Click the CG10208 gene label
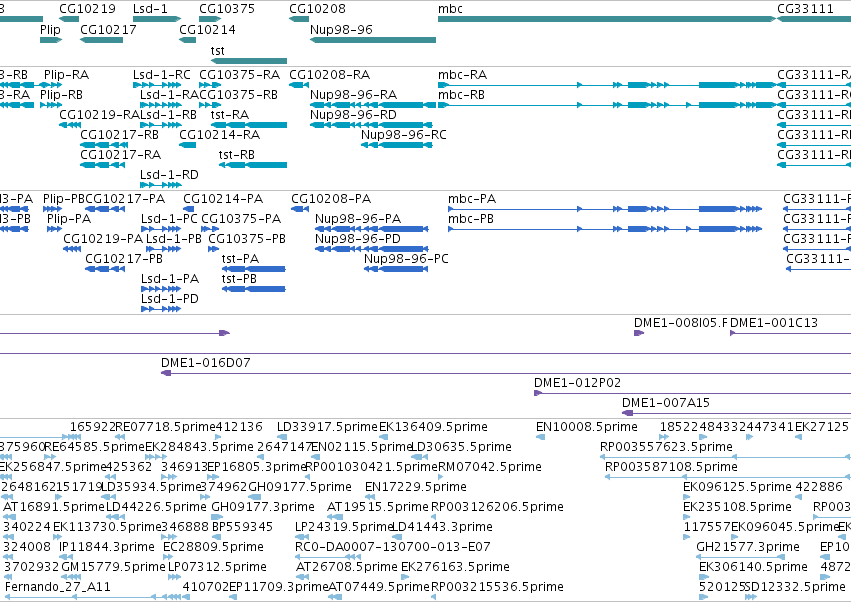Image resolution: width=851 pixels, height=602 pixels. [317, 9]
